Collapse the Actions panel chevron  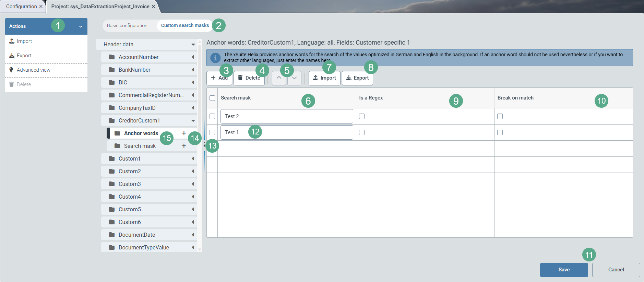pos(81,26)
